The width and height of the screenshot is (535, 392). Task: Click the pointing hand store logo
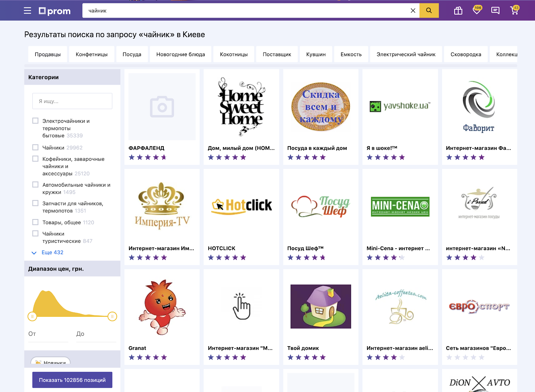tap(241, 306)
